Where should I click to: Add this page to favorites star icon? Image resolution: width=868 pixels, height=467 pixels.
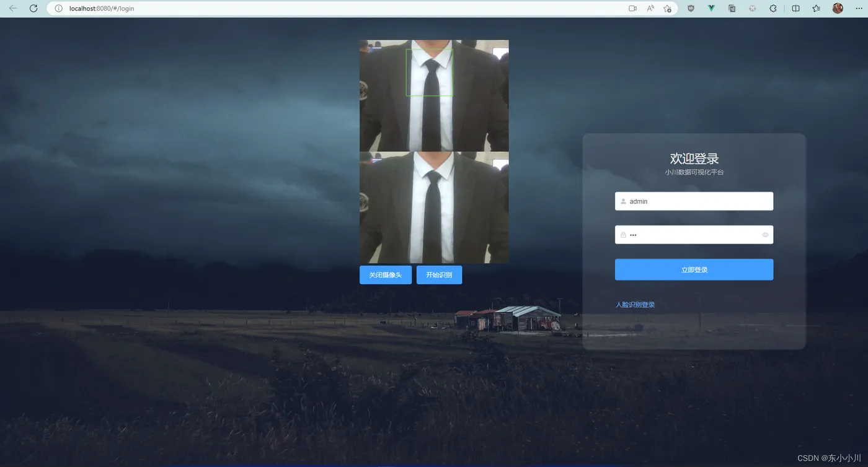coord(667,9)
